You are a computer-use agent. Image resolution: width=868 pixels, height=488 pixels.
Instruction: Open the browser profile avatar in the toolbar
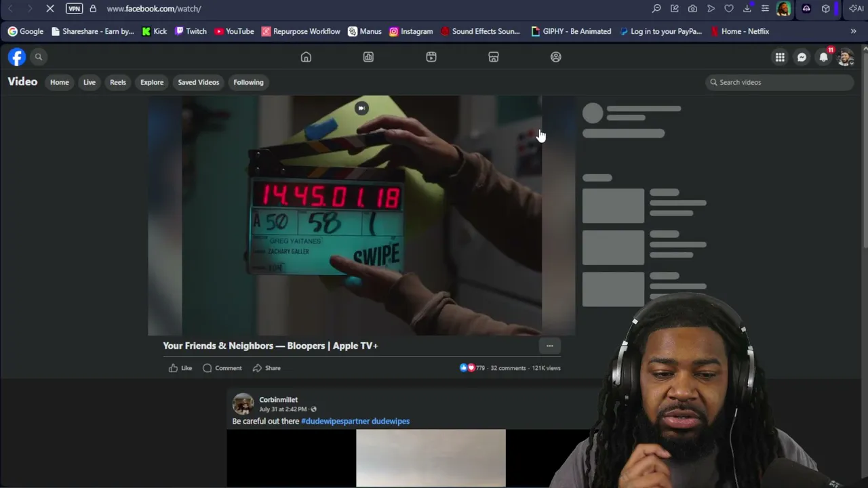[x=784, y=9]
